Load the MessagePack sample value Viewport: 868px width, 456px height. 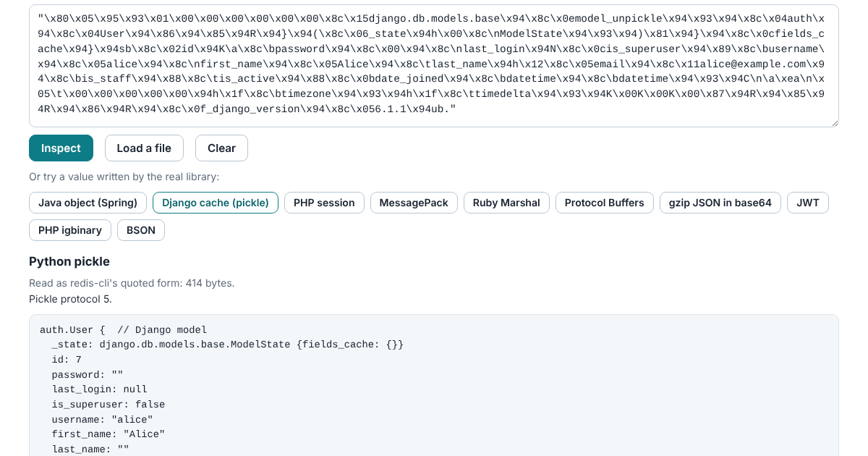tap(414, 203)
